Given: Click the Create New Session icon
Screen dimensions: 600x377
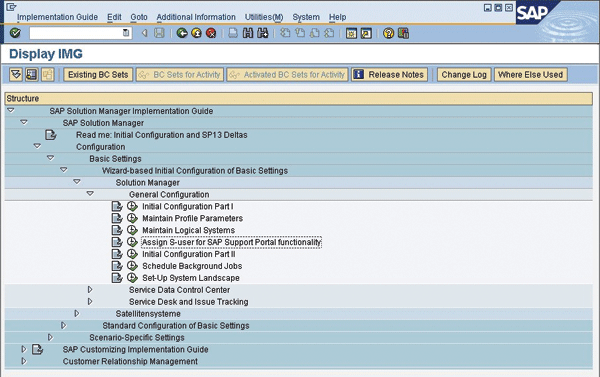Looking at the screenshot, I should point(351,34).
